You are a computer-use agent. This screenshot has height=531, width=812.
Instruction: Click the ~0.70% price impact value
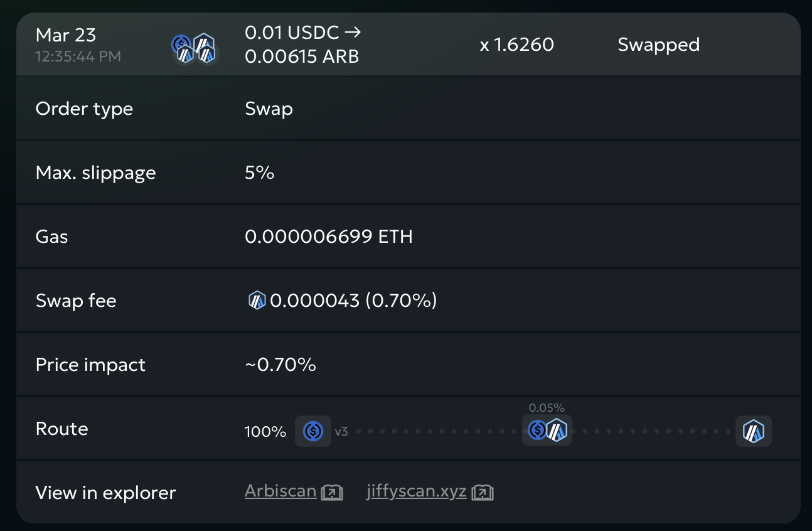click(280, 365)
